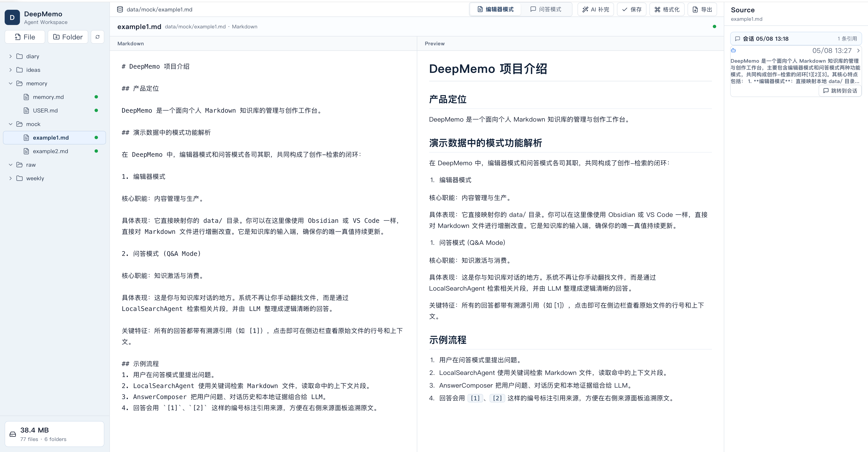Click the Preview heading 产品定位
868x452 pixels.
[x=448, y=99]
